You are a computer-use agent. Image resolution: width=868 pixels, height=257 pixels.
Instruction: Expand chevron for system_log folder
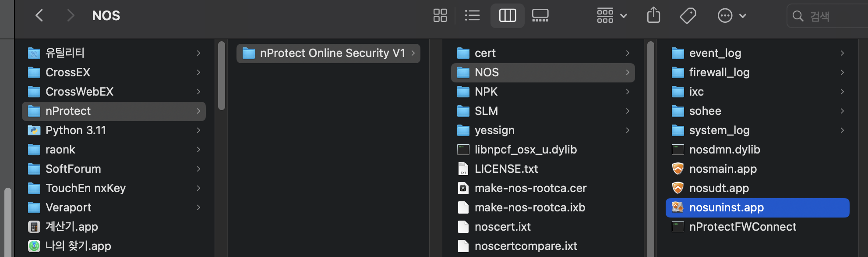842,130
